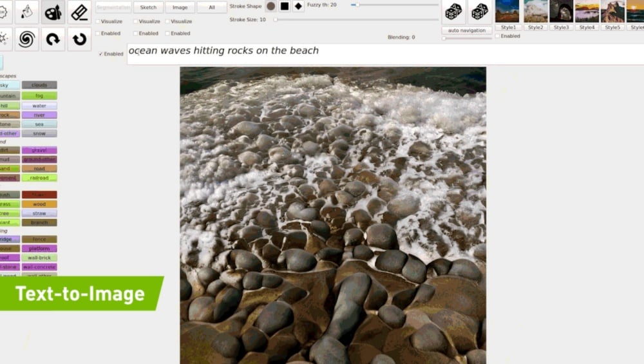
Task: Pick the fog label swatch
Action: [x=39, y=96]
